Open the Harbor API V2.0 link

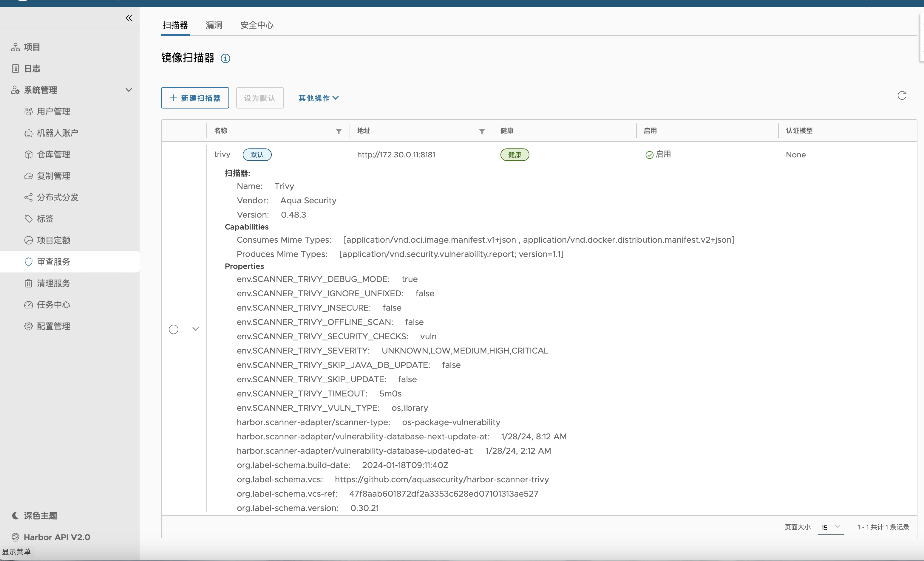(57, 537)
